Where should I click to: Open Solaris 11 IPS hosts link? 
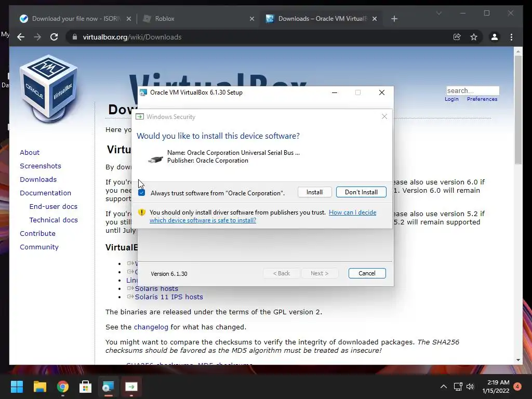click(x=169, y=297)
